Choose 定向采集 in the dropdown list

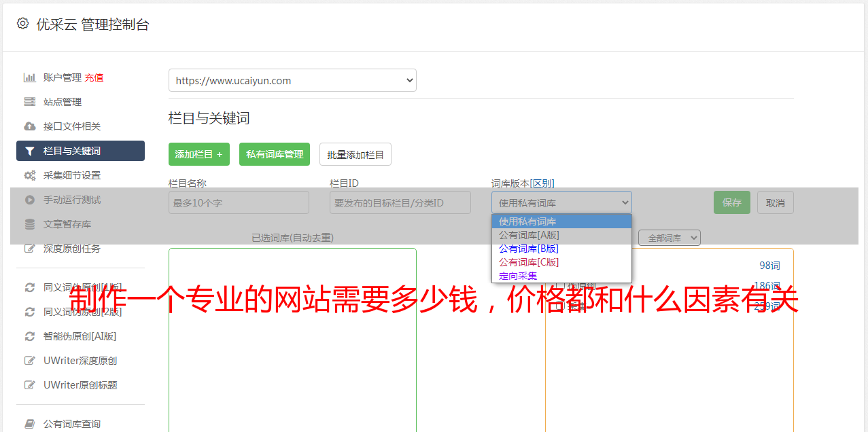tap(561, 276)
